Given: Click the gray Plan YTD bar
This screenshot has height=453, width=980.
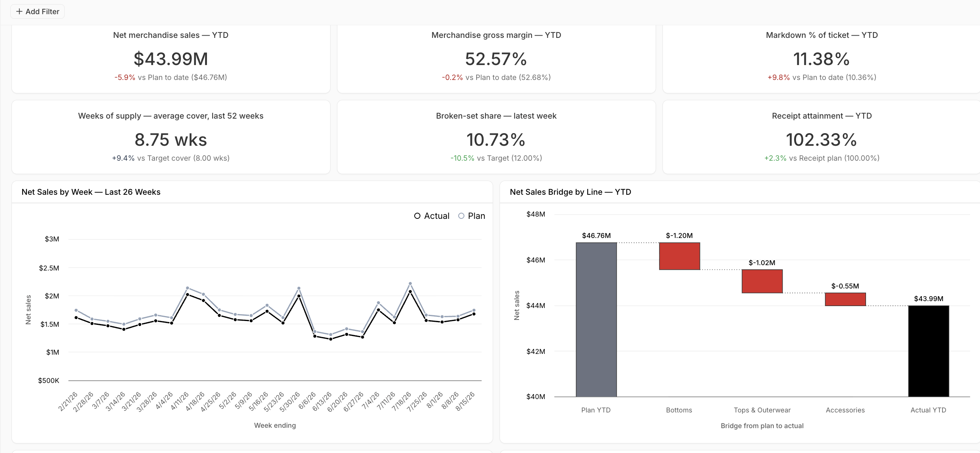Looking at the screenshot, I should pos(596,319).
